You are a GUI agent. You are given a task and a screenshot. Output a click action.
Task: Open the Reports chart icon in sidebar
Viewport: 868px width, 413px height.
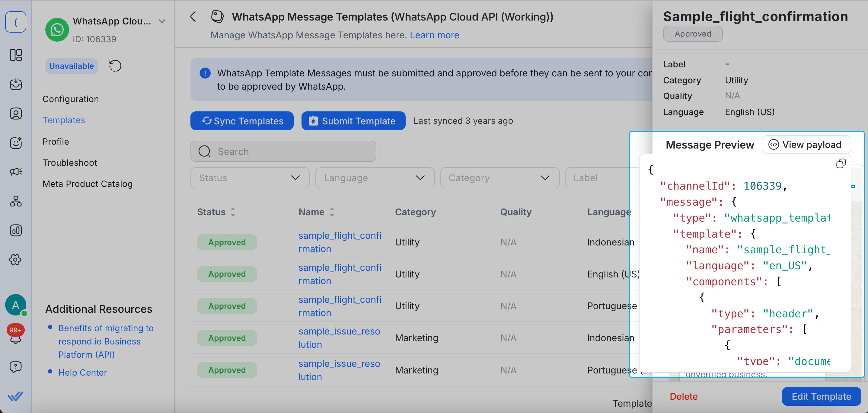coord(15,231)
